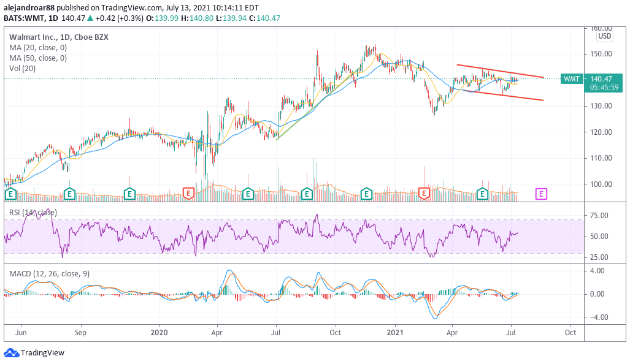Click the green up-triangle next to 140.47 in header

click(x=90, y=18)
